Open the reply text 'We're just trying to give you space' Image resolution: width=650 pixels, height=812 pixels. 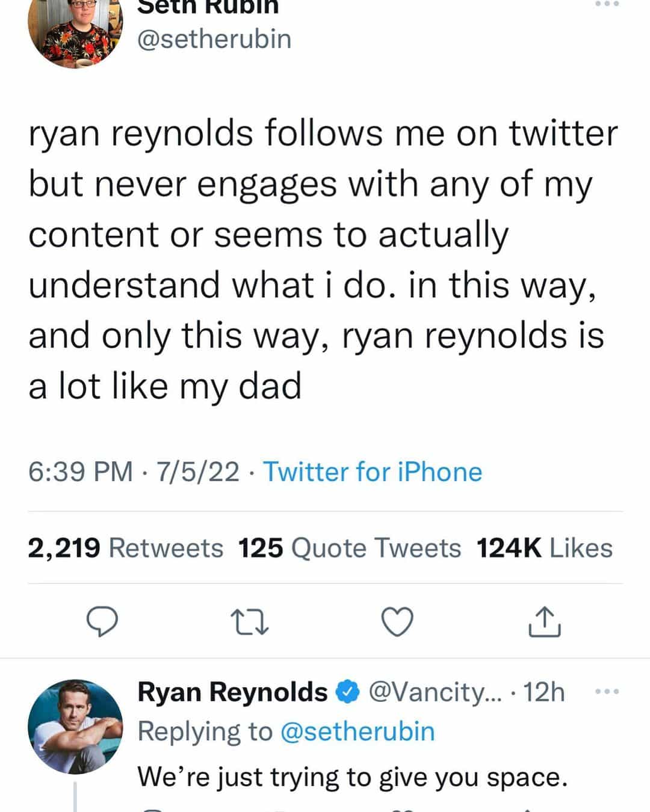click(x=352, y=777)
